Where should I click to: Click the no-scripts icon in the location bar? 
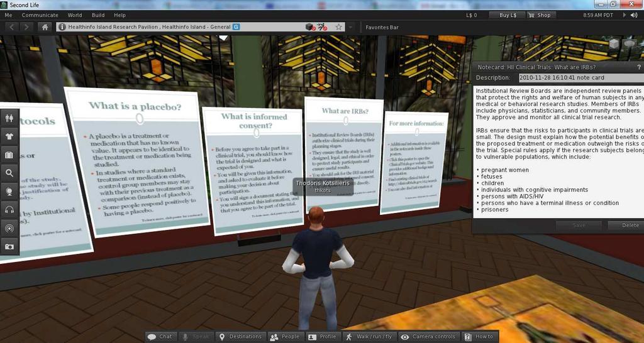tap(323, 27)
